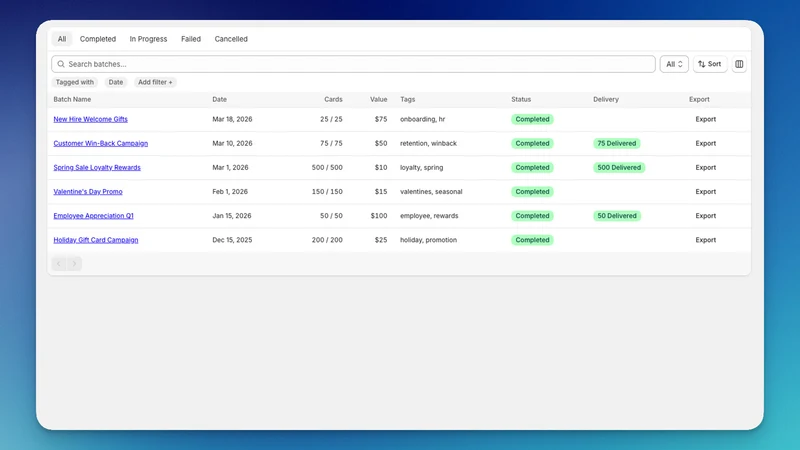
Task: Open New Hire Welcome Gifts batch
Action: (x=90, y=119)
